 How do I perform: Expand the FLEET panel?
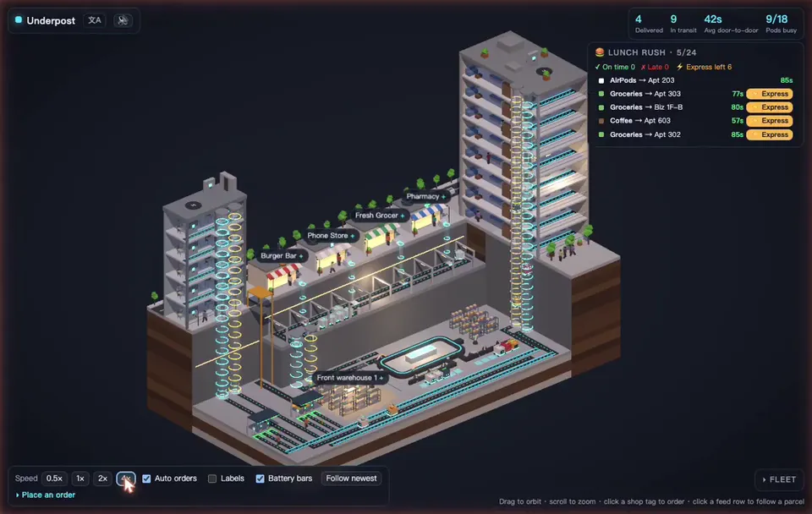click(779, 480)
